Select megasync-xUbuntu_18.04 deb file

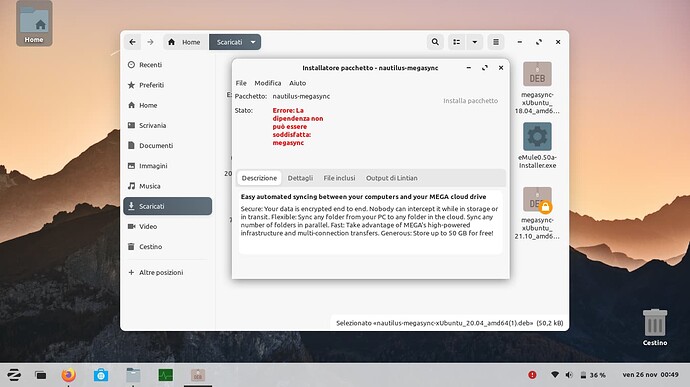(537, 88)
